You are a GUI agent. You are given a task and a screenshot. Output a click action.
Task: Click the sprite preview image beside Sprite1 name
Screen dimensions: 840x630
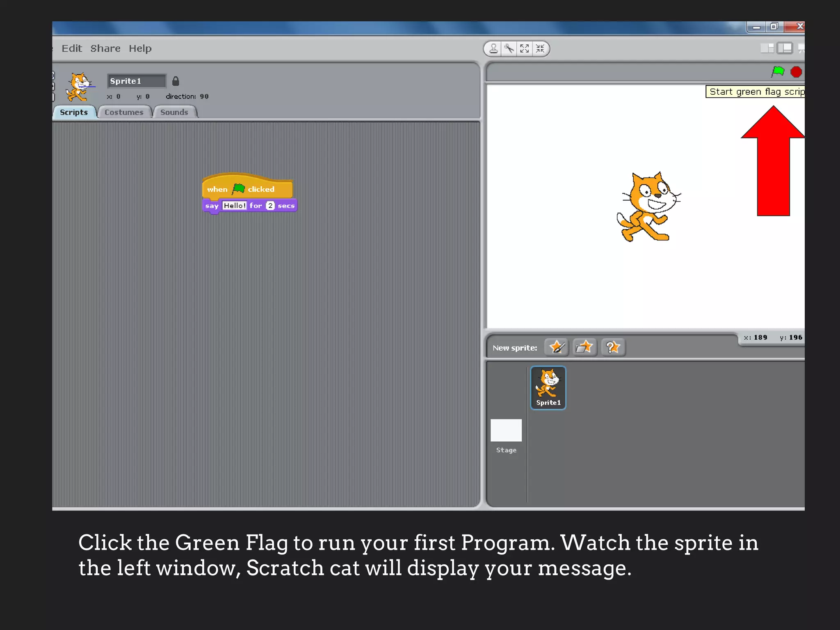tap(80, 87)
